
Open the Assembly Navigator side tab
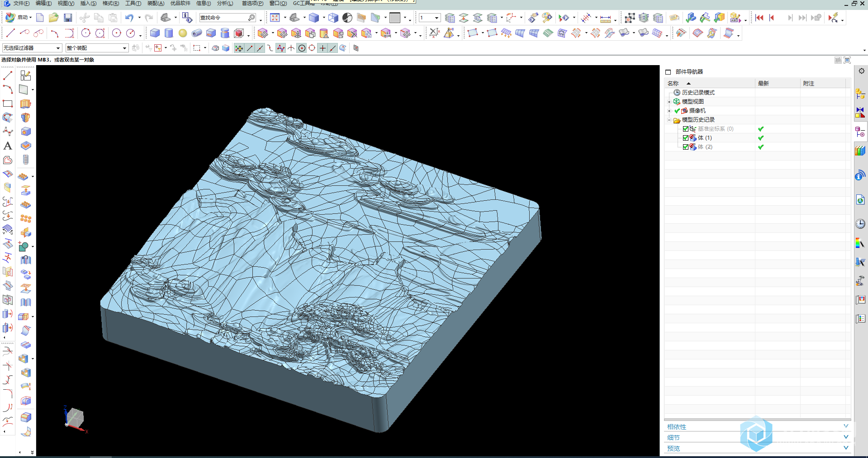(x=860, y=94)
